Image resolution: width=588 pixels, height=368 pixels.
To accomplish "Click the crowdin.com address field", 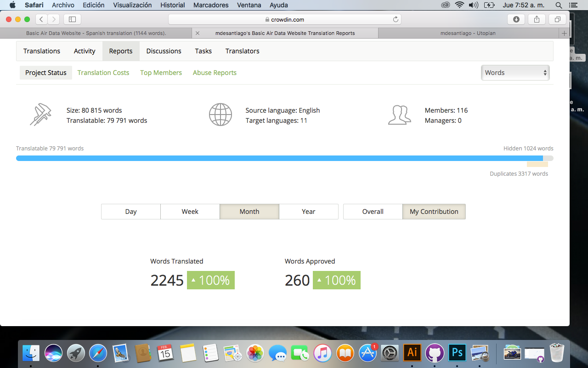I will 285,19.
